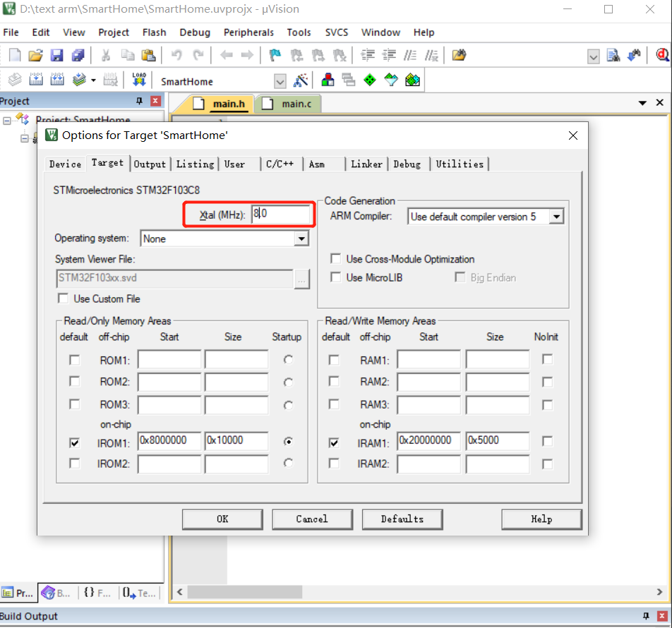This screenshot has width=672, height=628.
Task: Open Pack Installer icon
Action: click(412, 80)
